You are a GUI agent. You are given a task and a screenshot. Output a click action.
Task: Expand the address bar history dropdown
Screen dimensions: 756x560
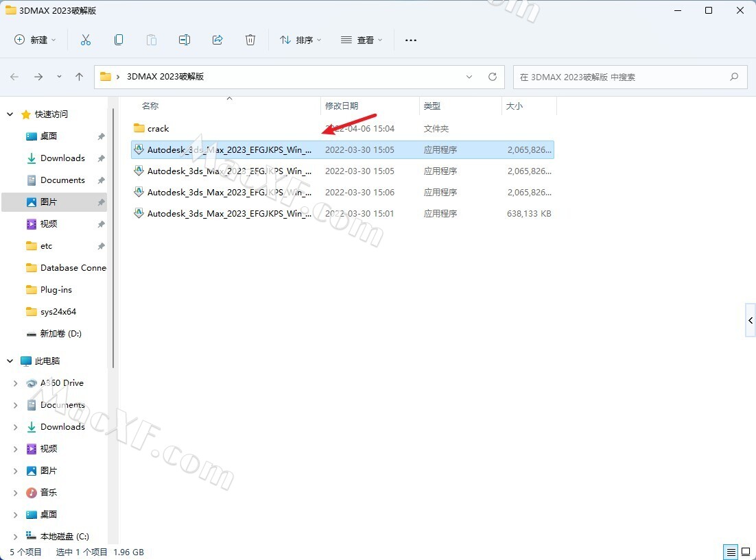(x=469, y=77)
